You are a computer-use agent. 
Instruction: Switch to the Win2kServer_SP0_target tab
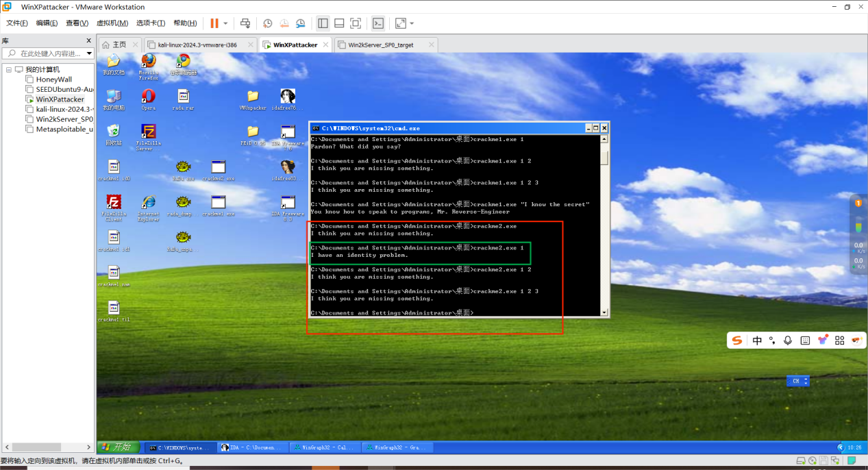click(x=380, y=45)
